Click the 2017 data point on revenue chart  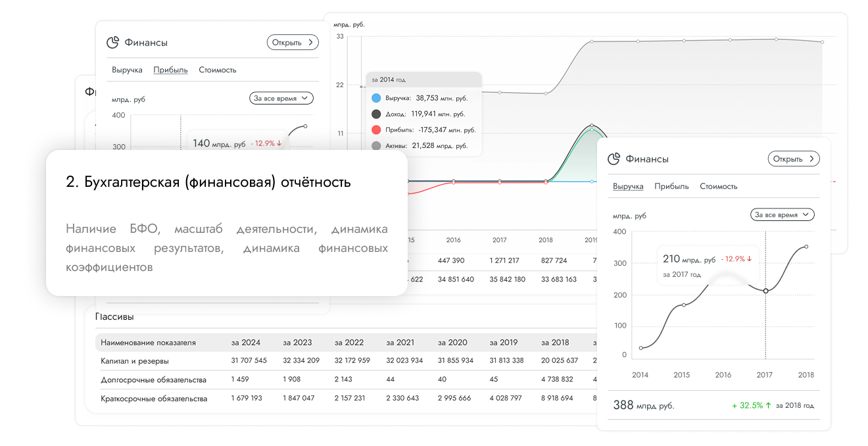click(765, 291)
